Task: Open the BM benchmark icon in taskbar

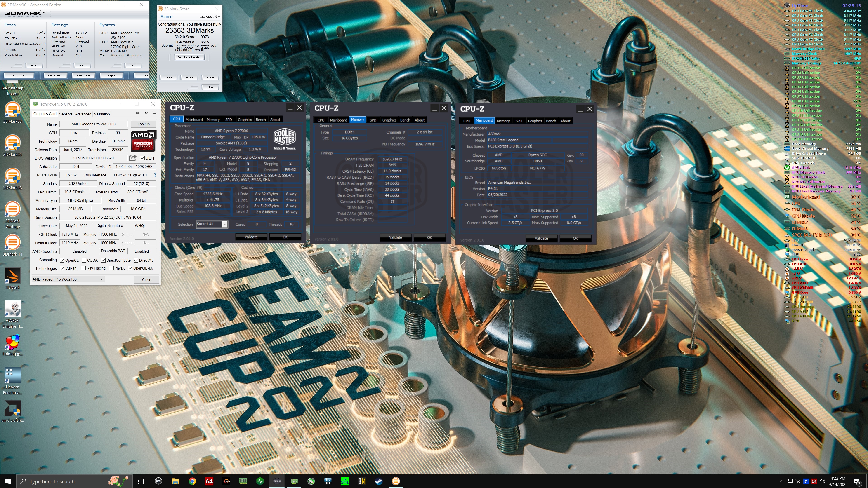Action: (x=362, y=481)
